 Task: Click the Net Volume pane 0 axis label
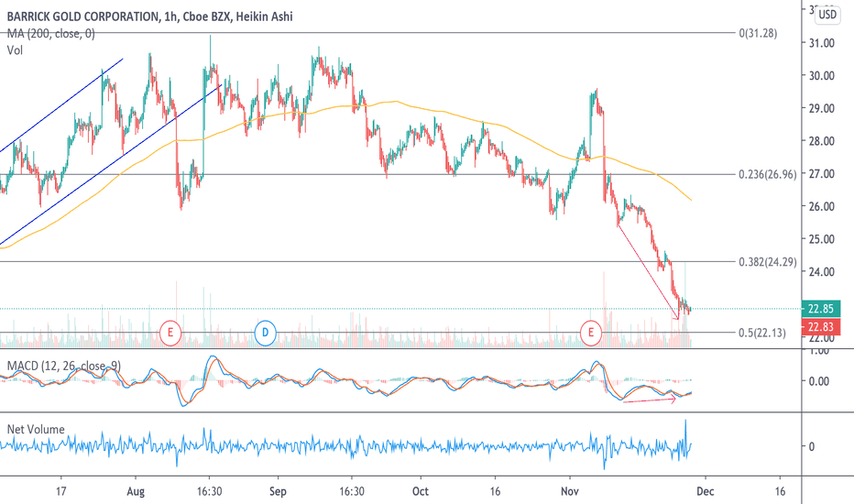[x=812, y=446]
